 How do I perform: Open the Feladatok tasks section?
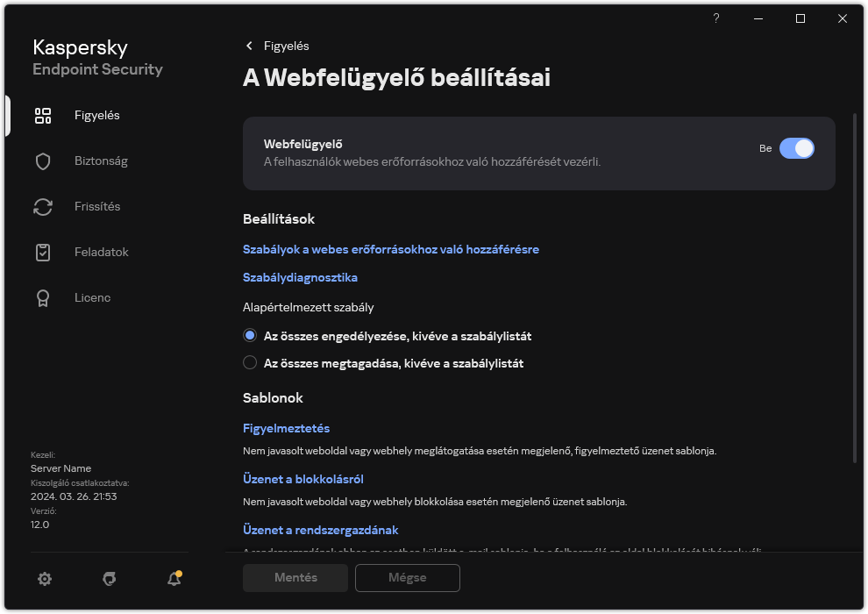[101, 252]
